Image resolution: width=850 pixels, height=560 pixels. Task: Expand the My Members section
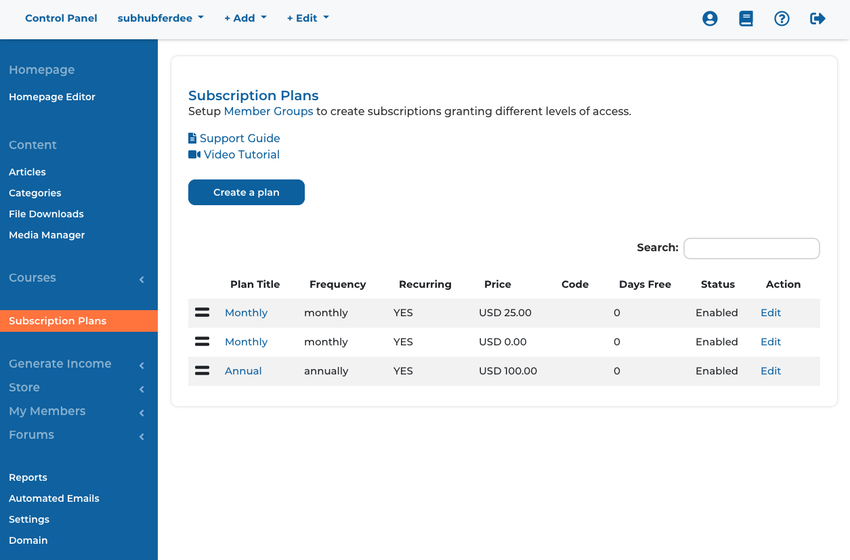click(79, 411)
